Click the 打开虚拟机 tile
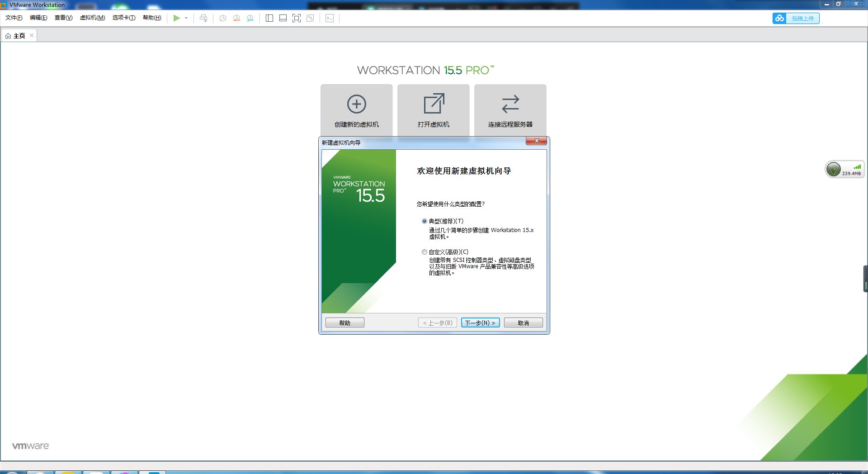This screenshot has width=868, height=474. 434,110
